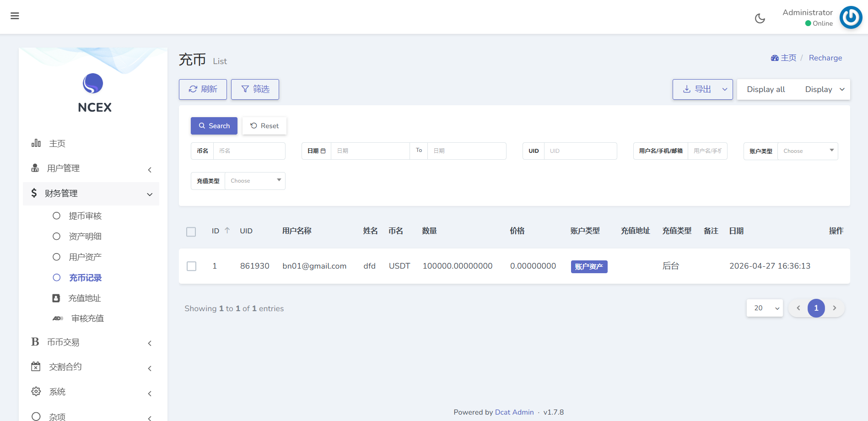Click the NCEX logo icon

coord(93,83)
